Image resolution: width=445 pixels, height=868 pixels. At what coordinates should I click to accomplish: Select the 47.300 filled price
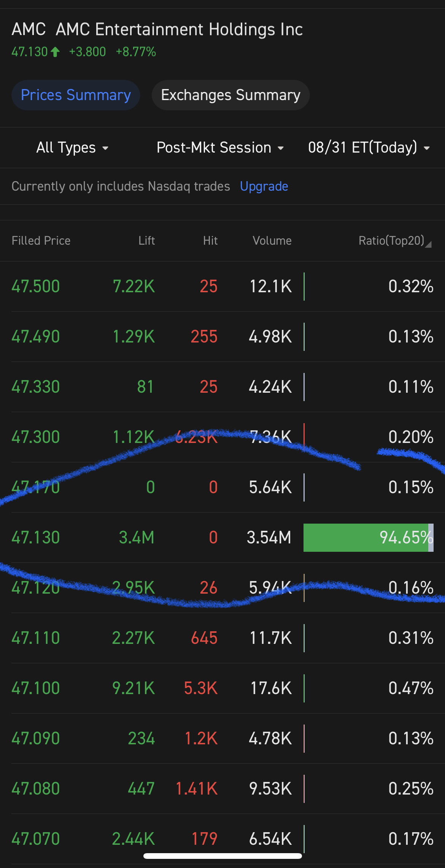click(36, 437)
